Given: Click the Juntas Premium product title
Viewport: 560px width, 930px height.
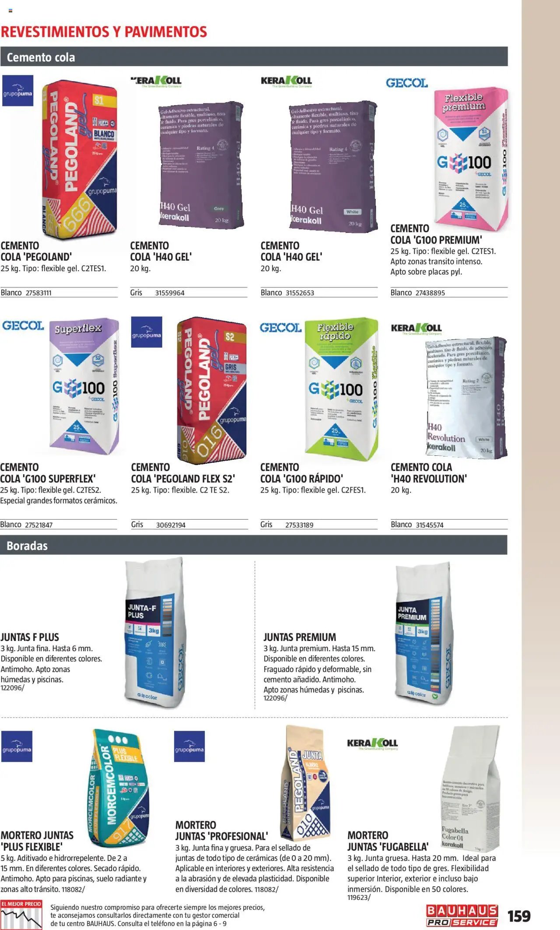Looking at the screenshot, I should pyautogui.click(x=300, y=637).
